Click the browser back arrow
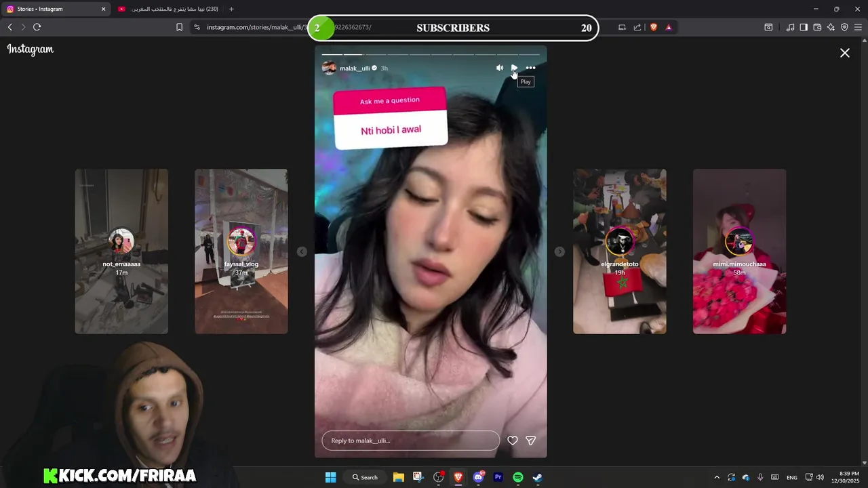This screenshot has height=488, width=868. click(x=9, y=27)
